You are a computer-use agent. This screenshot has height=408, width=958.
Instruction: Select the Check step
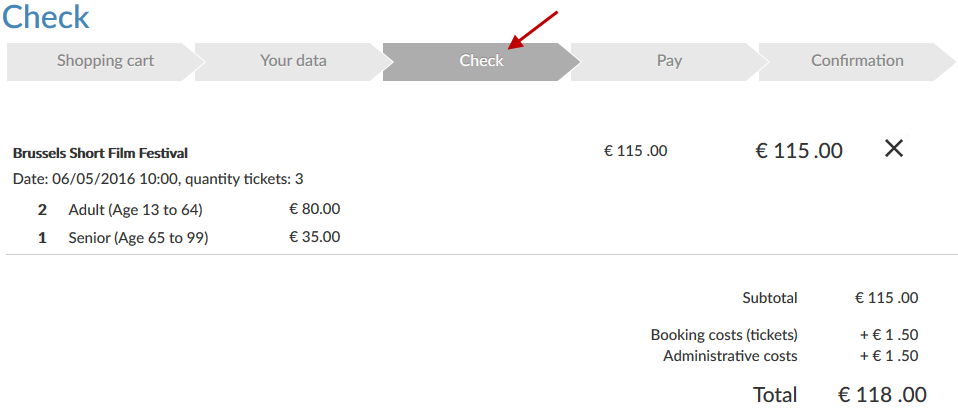481,61
